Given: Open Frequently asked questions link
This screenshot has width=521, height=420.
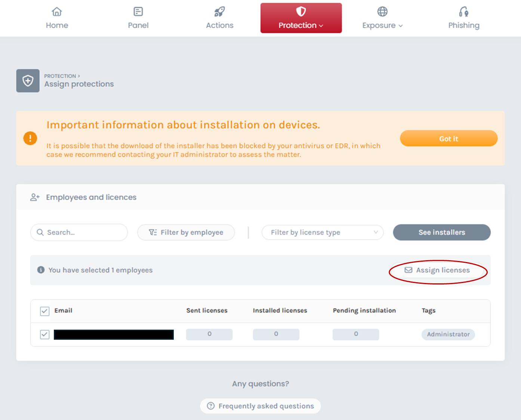Looking at the screenshot, I should 260,406.
